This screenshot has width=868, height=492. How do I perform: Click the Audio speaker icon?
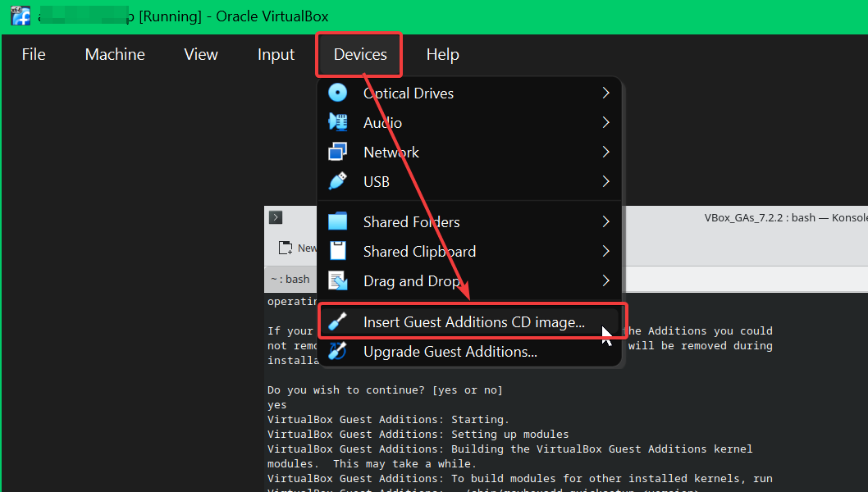(337, 122)
